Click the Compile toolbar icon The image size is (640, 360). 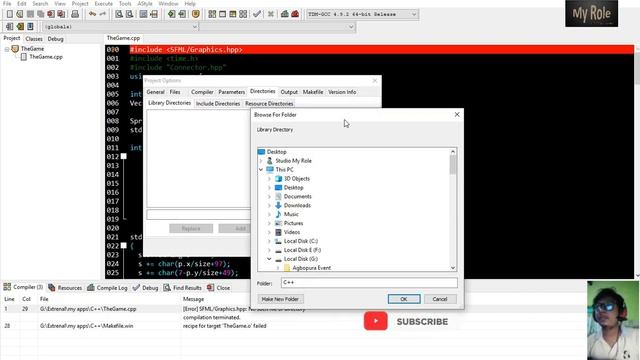click(x=212, y=14)
